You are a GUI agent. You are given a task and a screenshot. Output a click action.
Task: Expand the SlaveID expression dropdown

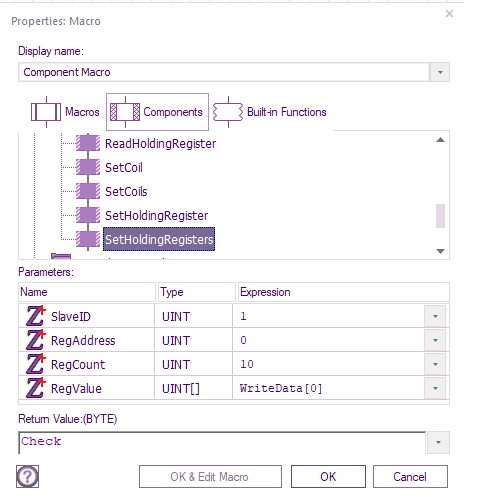(435, 316)
